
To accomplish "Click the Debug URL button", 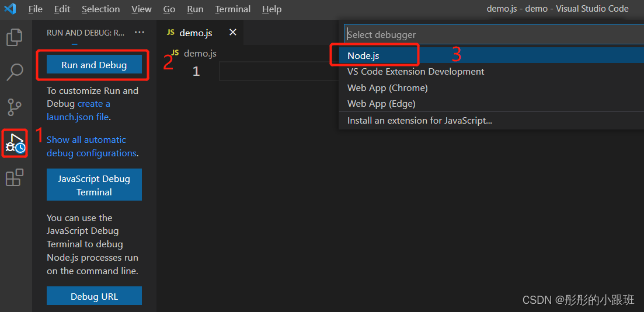I will 94,296.
